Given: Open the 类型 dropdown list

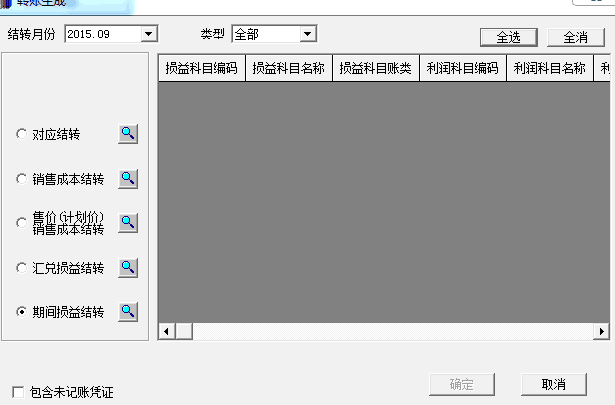Looking at the screenshot, I should click(308, 34).
